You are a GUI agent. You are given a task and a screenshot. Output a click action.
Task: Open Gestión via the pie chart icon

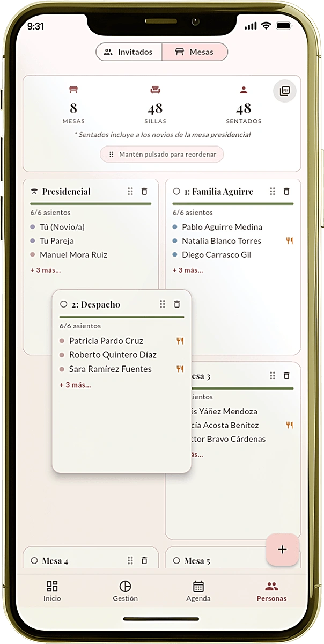coord(125,588)
